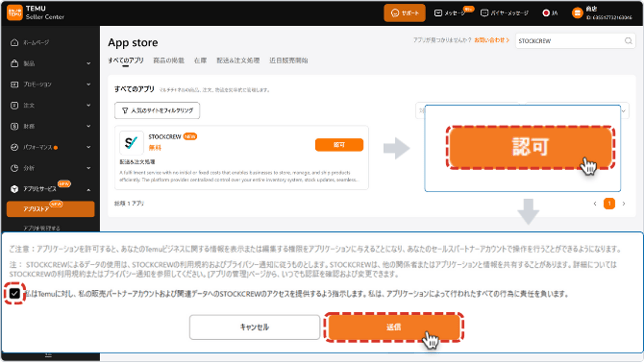This screenshot has height=363, width=644.
Task: Click the STOCKCREW app name text
Action: tap(165, 137)
